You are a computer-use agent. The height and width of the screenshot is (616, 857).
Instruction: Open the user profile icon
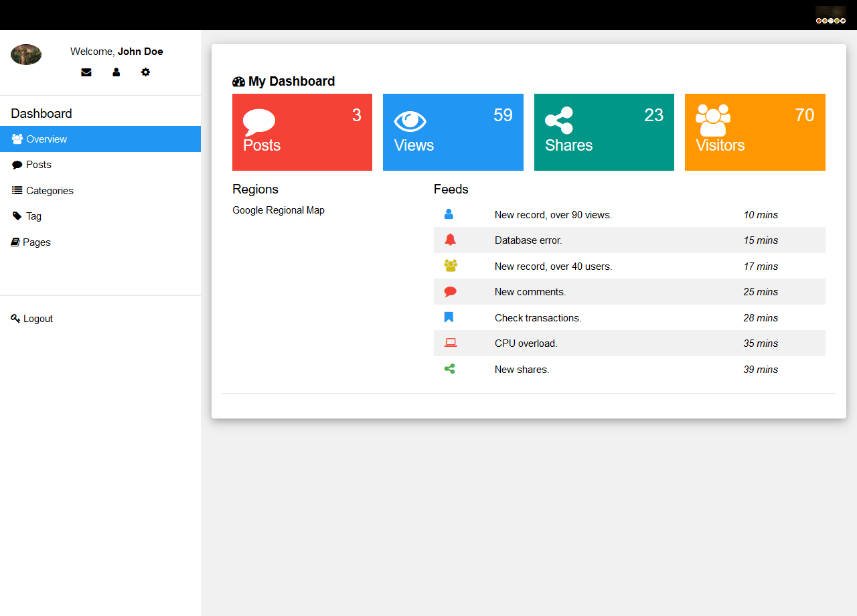[116, 72]
